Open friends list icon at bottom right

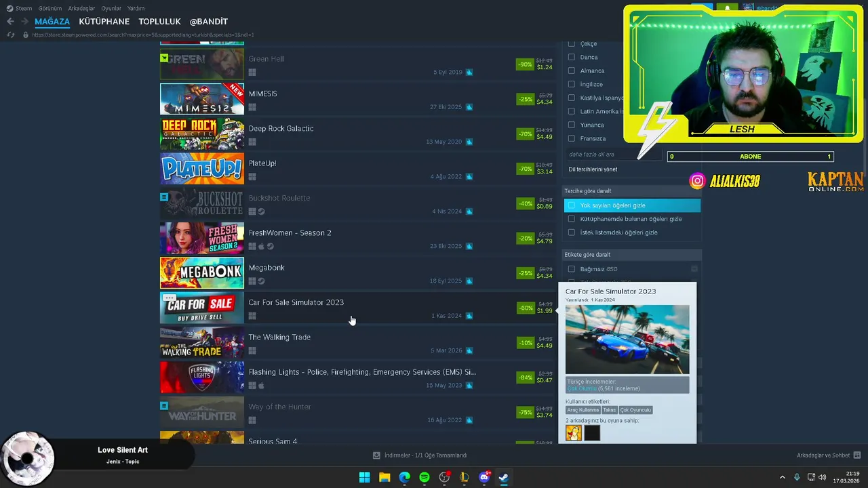(x=857, y=455)
